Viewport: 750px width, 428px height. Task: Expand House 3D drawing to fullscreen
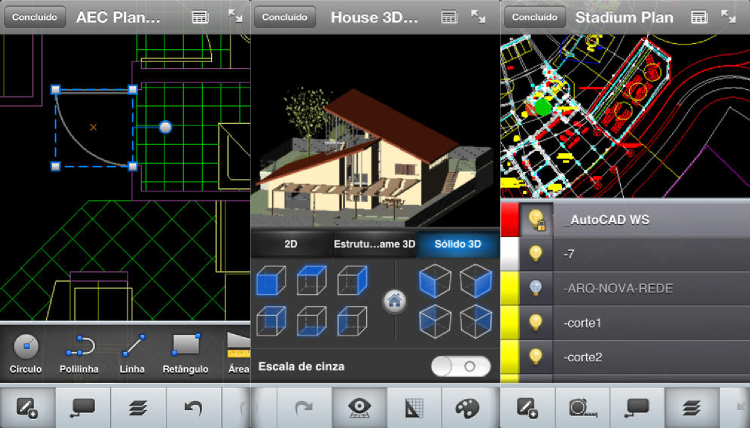(x=478, y=16)
